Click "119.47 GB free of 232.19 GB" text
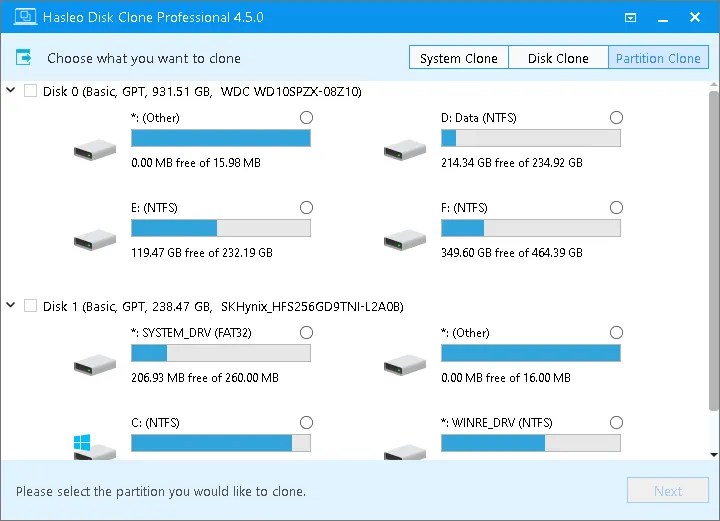The height and width of the screenshot is (521, 720). (202, 252)
